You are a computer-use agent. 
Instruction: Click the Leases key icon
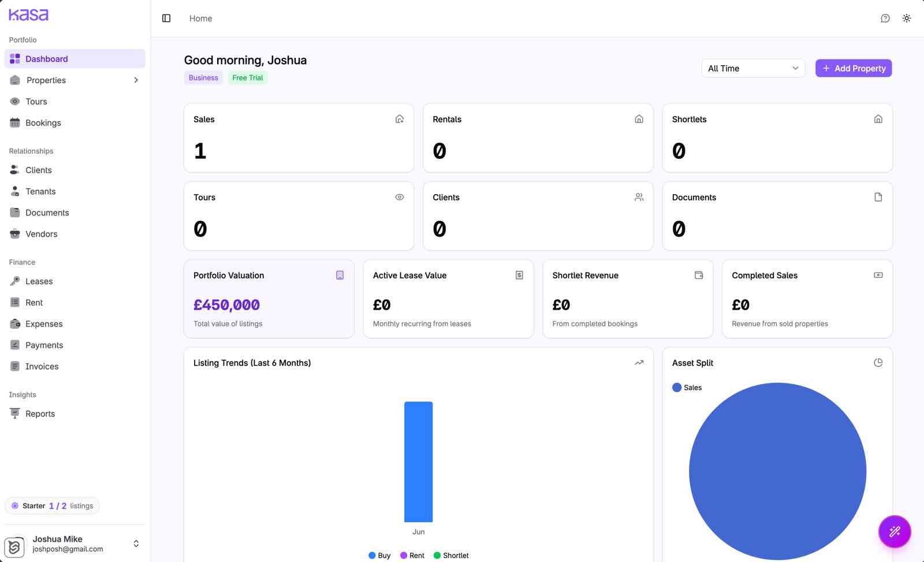[15, 281]
